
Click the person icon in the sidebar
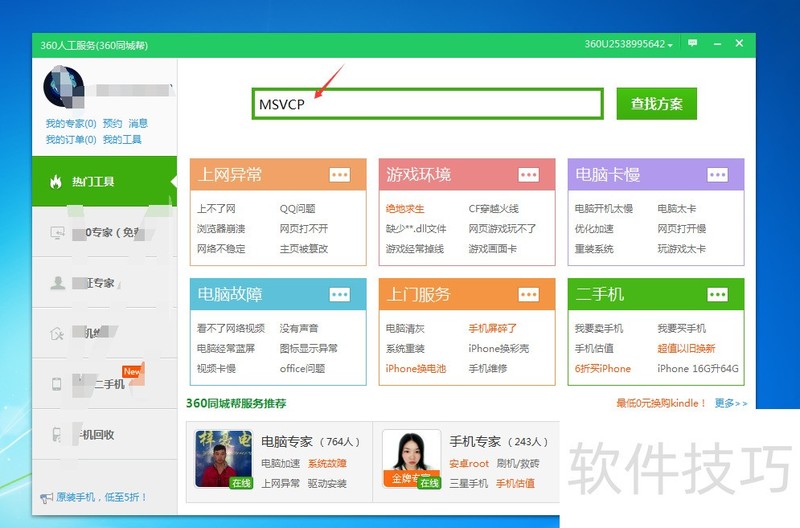pos(58,283)
